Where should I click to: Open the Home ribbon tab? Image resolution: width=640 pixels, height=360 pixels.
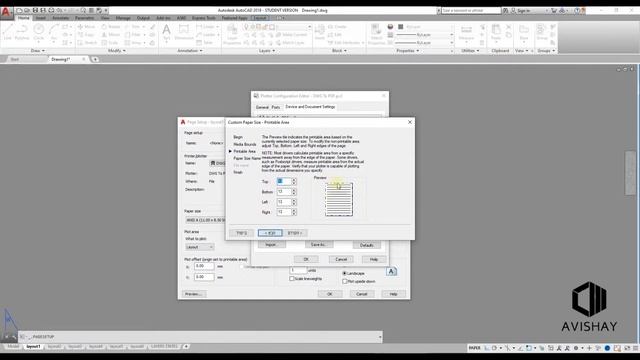[24, 18]
